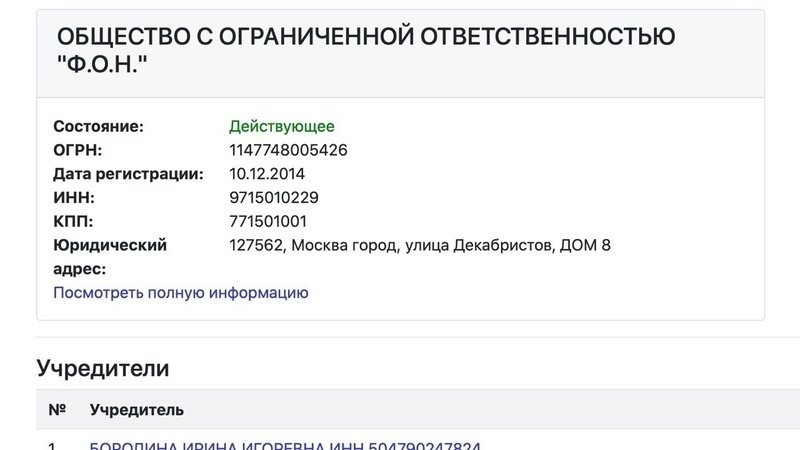Open the "Посмотреть полную информацию" link
800x450 pixels.
coord(181,293)
